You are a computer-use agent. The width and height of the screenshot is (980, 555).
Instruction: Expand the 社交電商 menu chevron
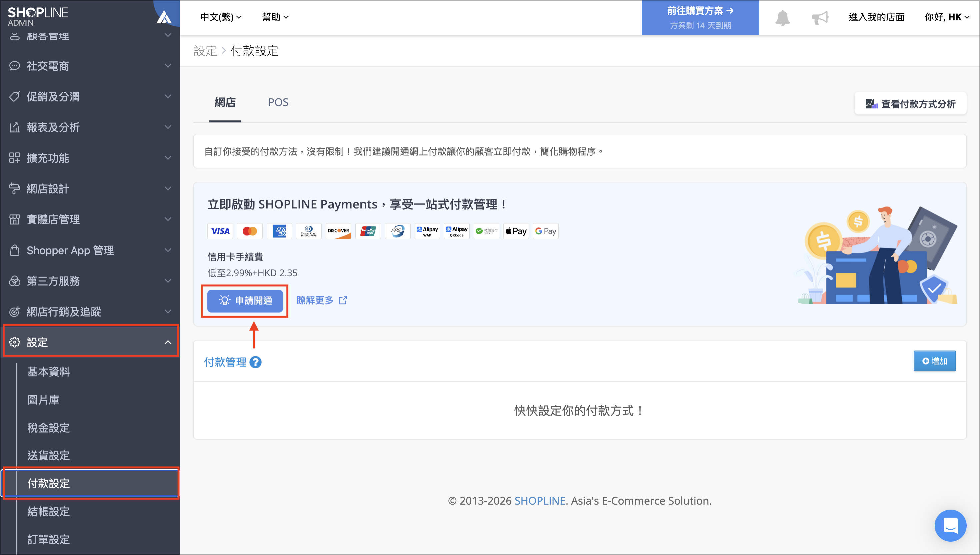click(168, 66)
